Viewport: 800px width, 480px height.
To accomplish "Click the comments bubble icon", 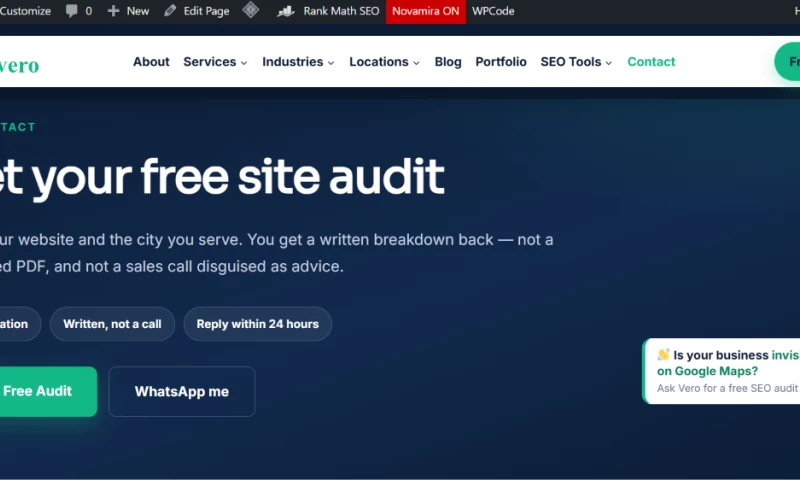I will tap(71, 11).
